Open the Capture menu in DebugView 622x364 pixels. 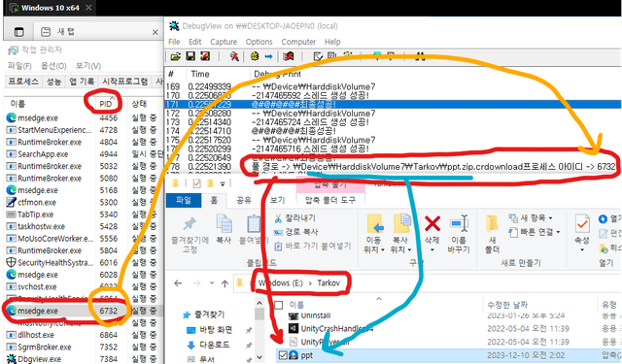224,42
